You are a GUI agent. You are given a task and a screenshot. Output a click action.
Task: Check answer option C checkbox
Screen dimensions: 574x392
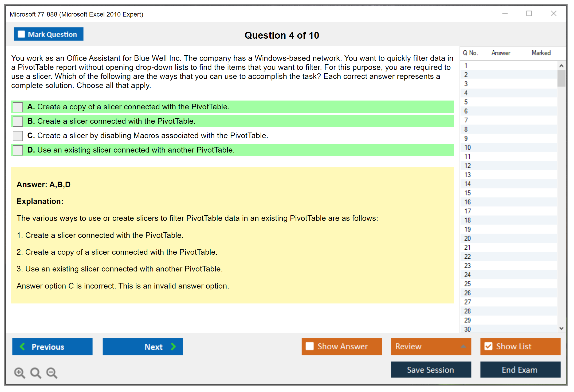point(18,136)
